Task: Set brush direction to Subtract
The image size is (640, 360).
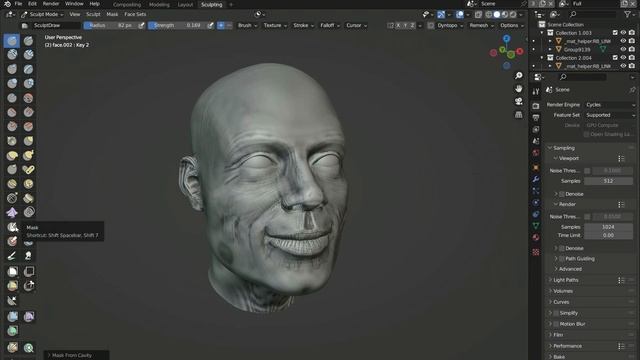Action: pos(229,25)
